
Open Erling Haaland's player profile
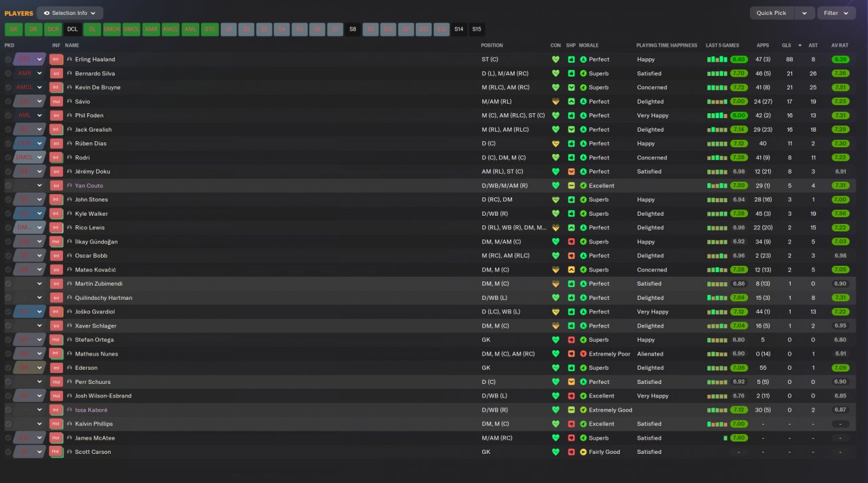95,60
